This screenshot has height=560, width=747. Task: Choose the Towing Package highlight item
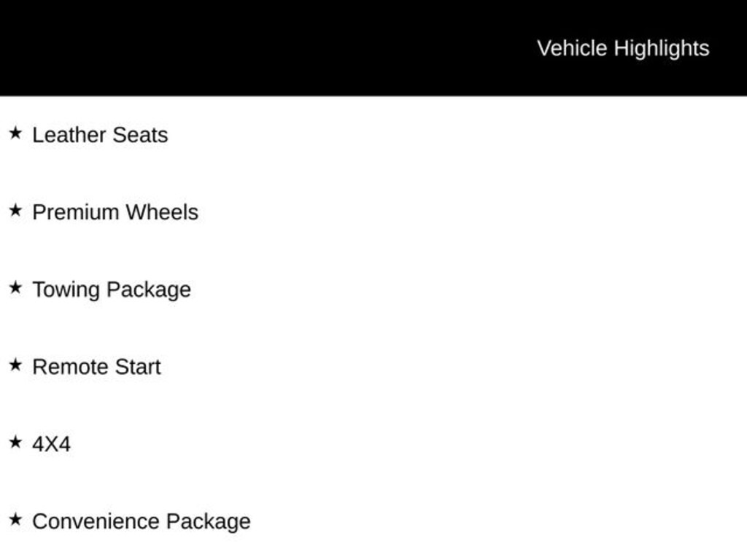pos(112,289)
